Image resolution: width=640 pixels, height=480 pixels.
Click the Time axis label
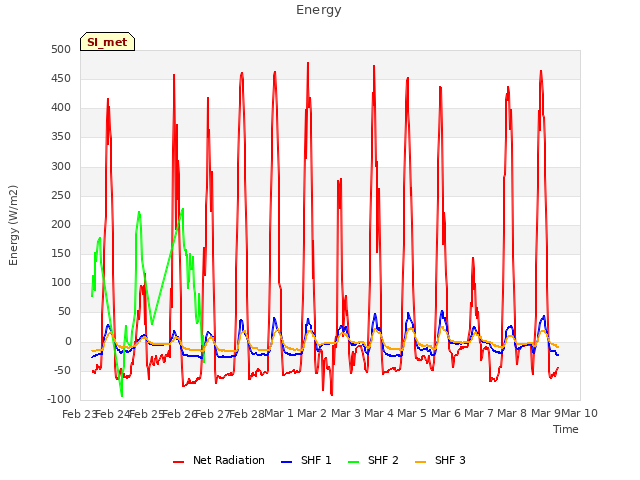(x=566, y=429)
